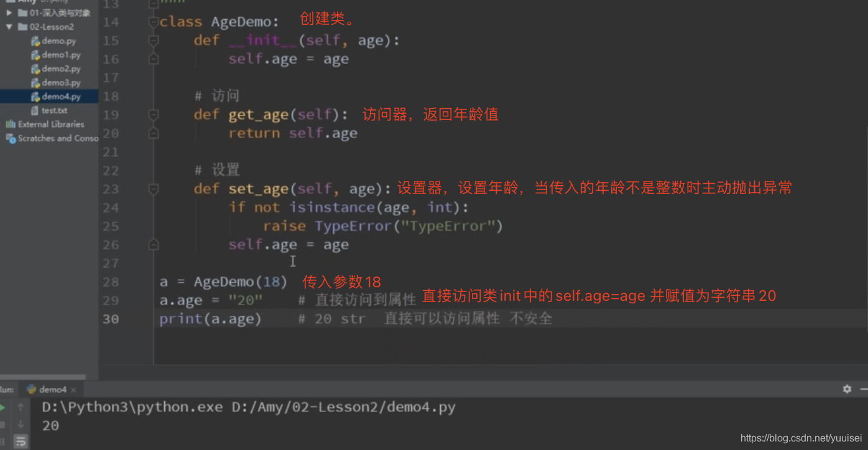Click gutter line number 13

(x=111, y=4)
